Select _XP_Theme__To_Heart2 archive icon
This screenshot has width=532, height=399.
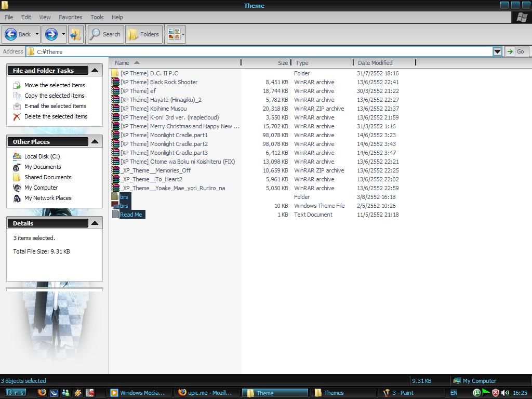pyautogui.click(x=115, y=179)
